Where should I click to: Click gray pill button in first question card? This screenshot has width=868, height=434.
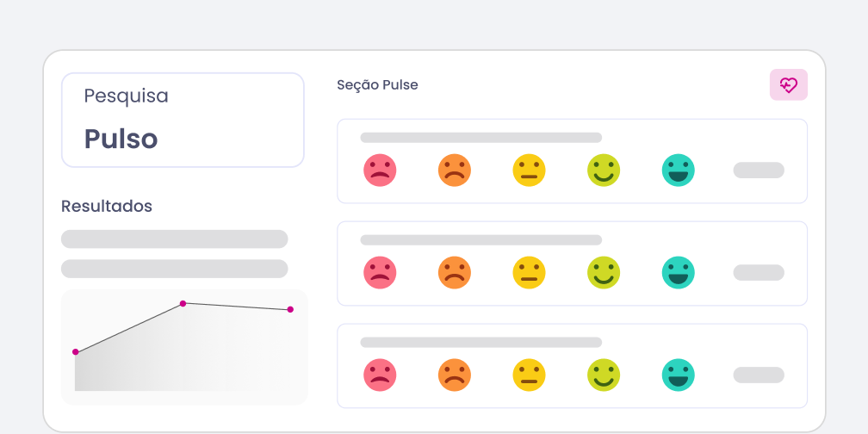pos(759,170)
